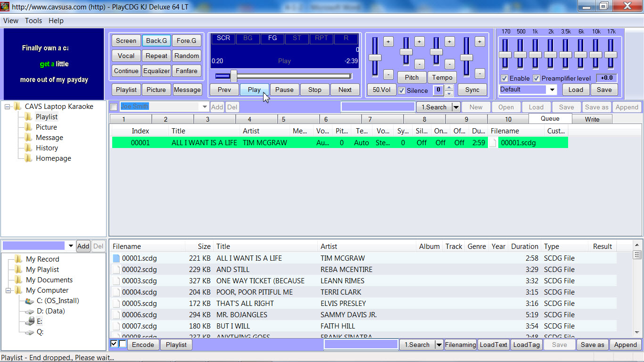Click the C: (OS_Install) drive icon
This screenshot has width=644, height=362.
point(29,301)
